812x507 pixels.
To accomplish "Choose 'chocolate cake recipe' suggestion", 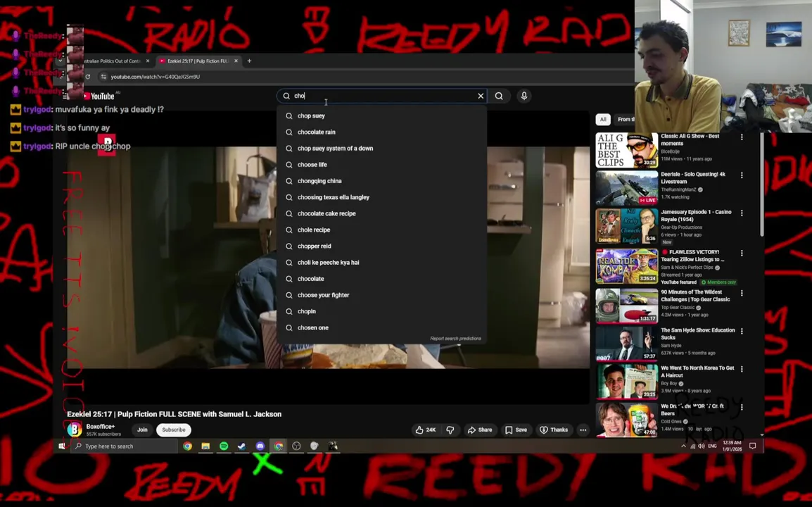I will click(382, 213).
